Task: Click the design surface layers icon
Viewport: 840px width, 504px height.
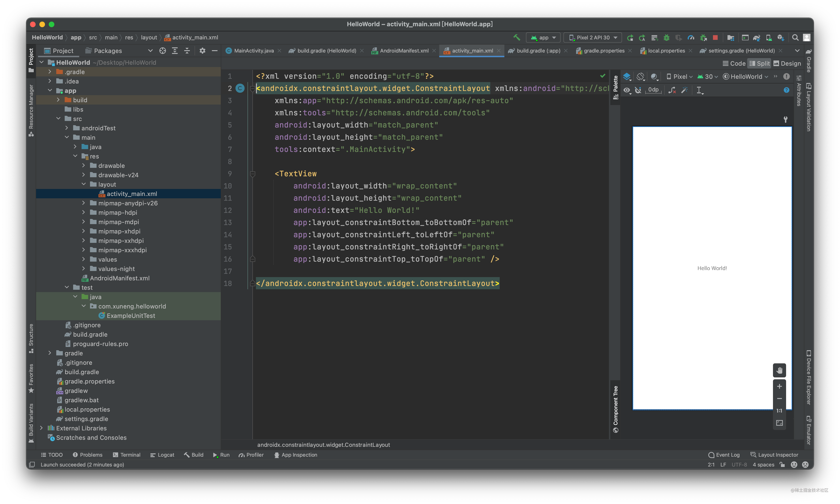Action: [x=627, y=77]
